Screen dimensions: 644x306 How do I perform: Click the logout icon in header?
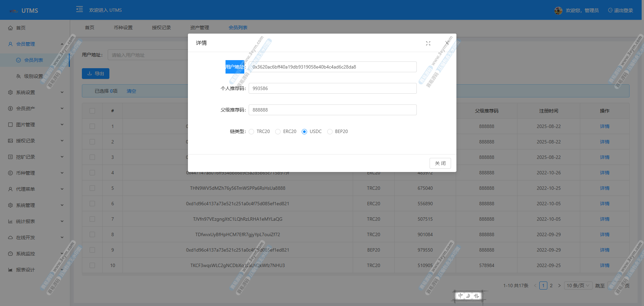click(610, 10)
